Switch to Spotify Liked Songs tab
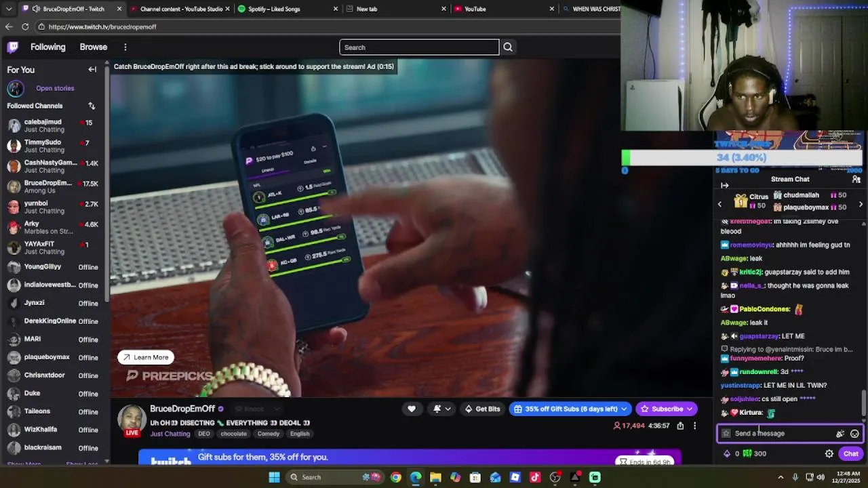The image size is (868, 488). pos(289,9)
